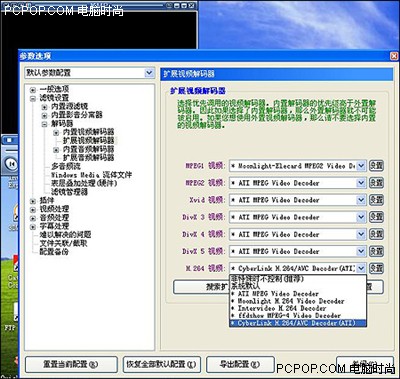Image resolution: width=400 pixels, height=379 pixels.
Task: Expand the 插件 tree node
Action: click(x=33, y=201)
